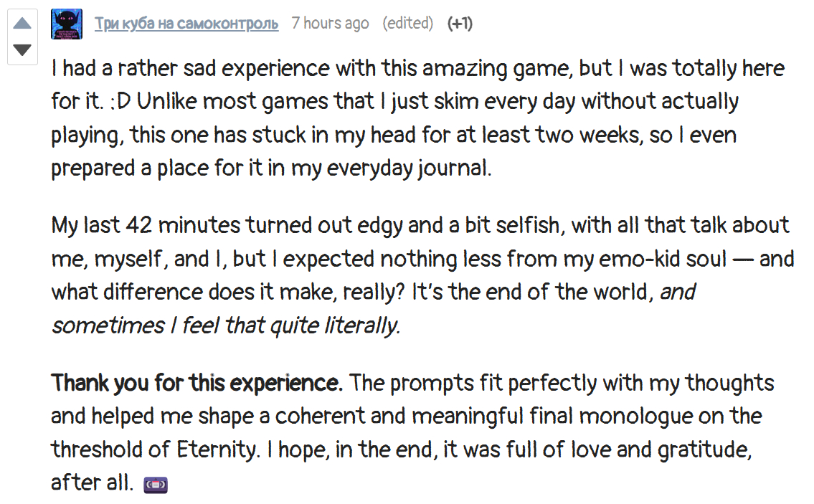Click the ":D" emoticon in the first paragraph
This screenshot has width=814, height=504.
[x=119, y=102]
